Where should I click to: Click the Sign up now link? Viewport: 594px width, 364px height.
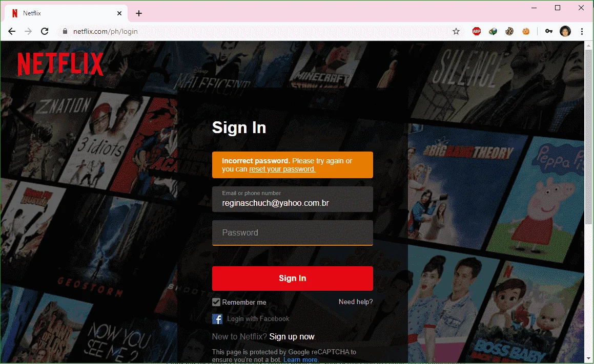tap(292, 336)
